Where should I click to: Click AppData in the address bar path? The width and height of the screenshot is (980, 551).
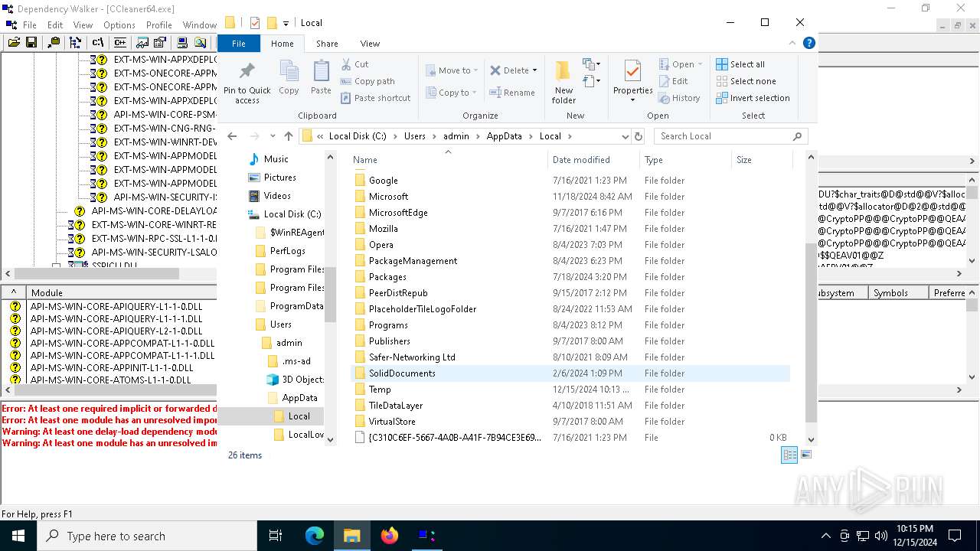[x=504, y=136]
